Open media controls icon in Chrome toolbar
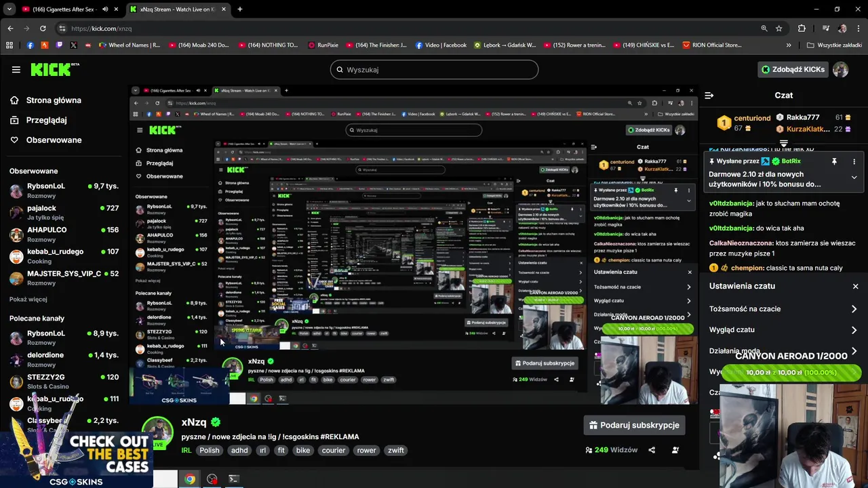The image size is (868, 488). pyautogui.click(x=825, y=28)
